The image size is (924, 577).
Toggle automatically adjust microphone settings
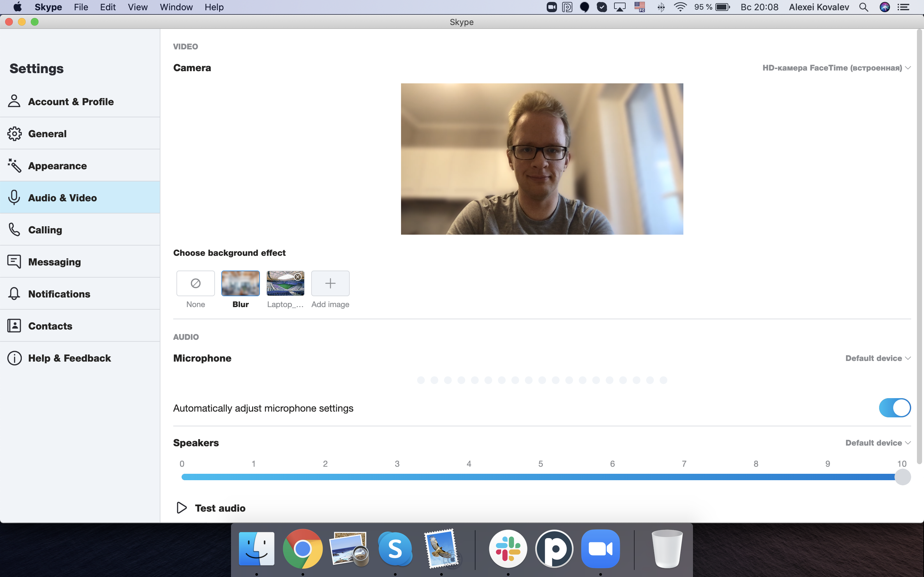point(894,408)
